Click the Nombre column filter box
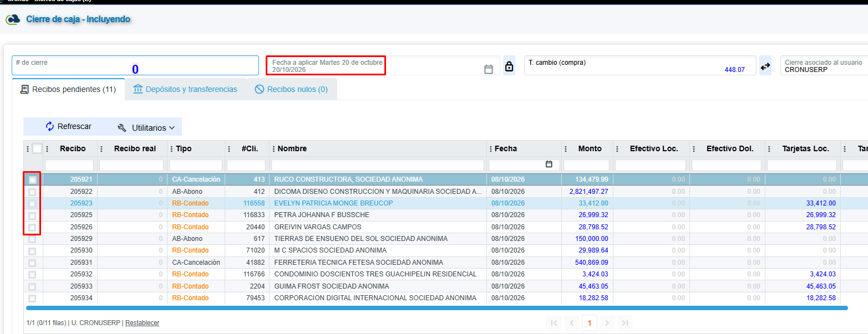Viewport: 868px width, 334px height. click(378, 165)
